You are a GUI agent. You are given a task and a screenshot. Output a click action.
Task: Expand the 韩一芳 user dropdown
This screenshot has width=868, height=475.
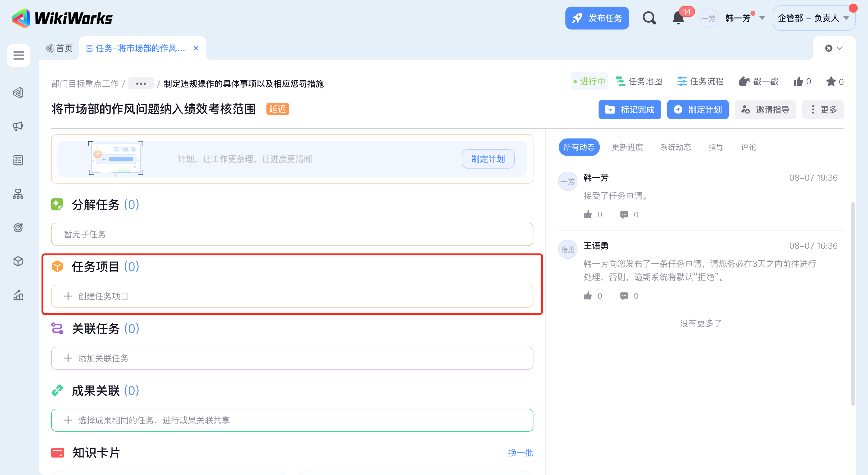pyautogui.click(x=762, y=18)
